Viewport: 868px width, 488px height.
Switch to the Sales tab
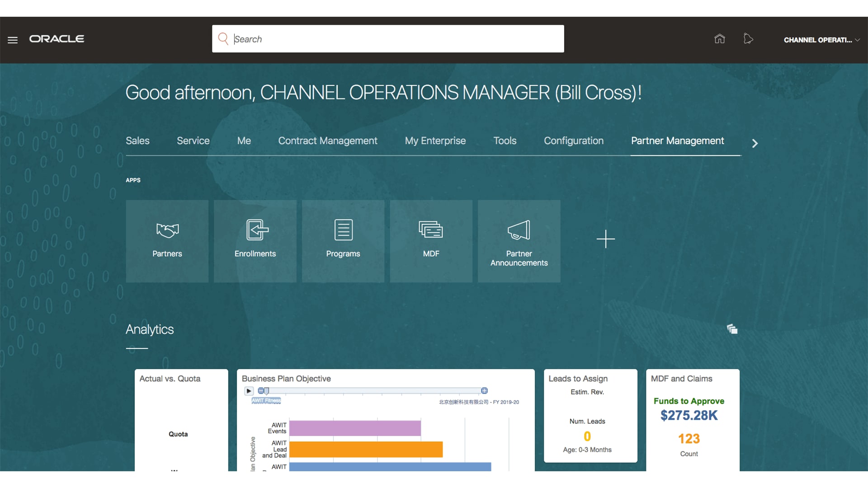pyautogui.click(x=137, y=141)
